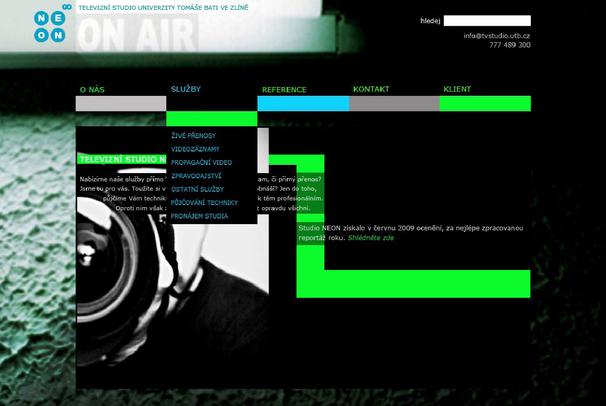Click the green bar under KLIENT
Image resolution: width=606 pixels, height=406 pixels.
(485, 104)
